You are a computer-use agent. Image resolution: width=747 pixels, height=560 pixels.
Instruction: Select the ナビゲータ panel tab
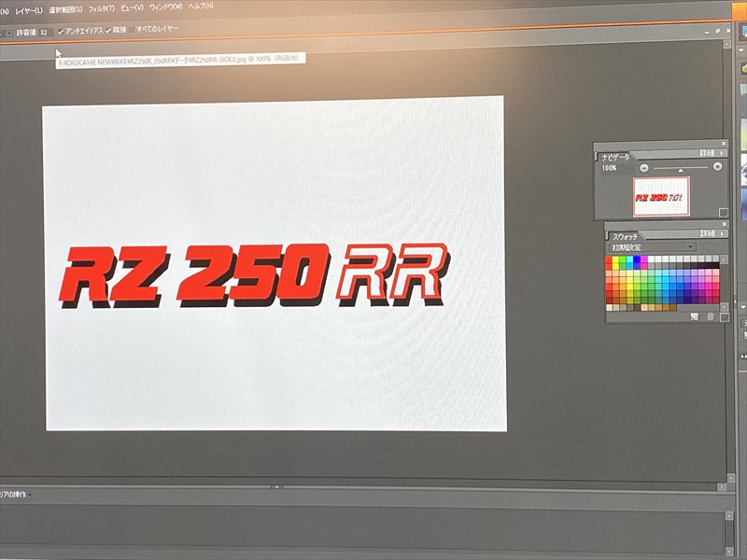click(x=615, y=157)
